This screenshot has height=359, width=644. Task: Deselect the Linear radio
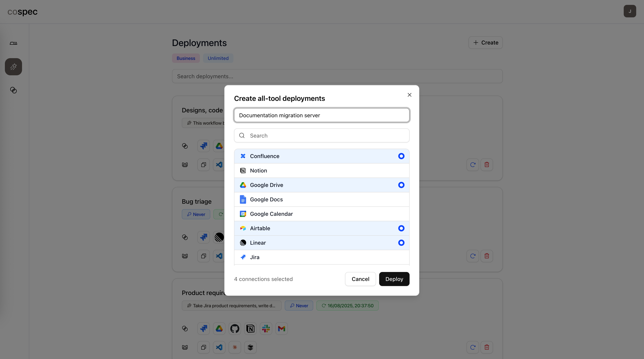(x=401, y=243)
